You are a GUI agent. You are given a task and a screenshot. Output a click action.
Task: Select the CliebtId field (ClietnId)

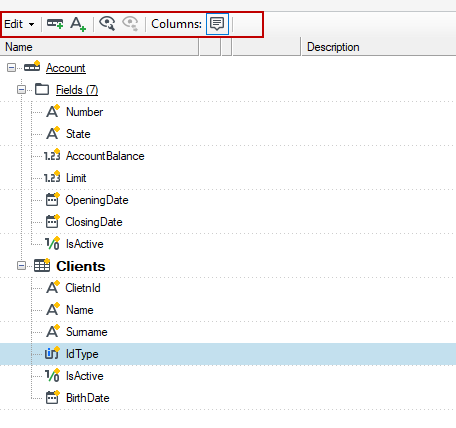pyautogui.click(x=83, y=288)
